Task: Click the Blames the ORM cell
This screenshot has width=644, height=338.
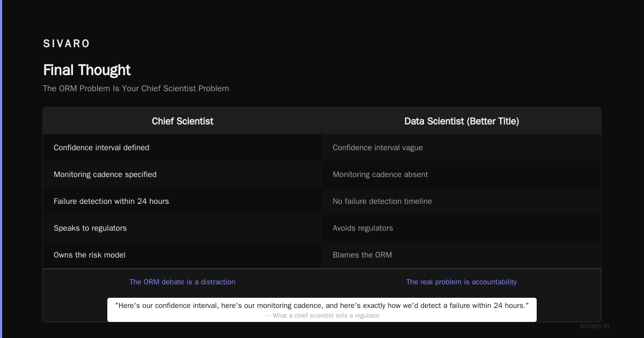Action: tap(462, 255)
